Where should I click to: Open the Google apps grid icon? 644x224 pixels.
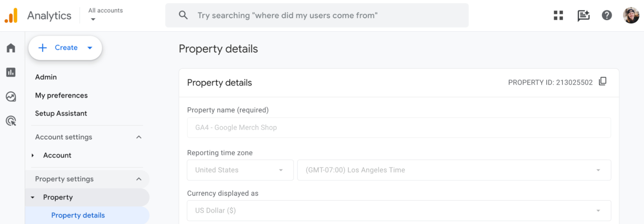[x=558, y=15]
